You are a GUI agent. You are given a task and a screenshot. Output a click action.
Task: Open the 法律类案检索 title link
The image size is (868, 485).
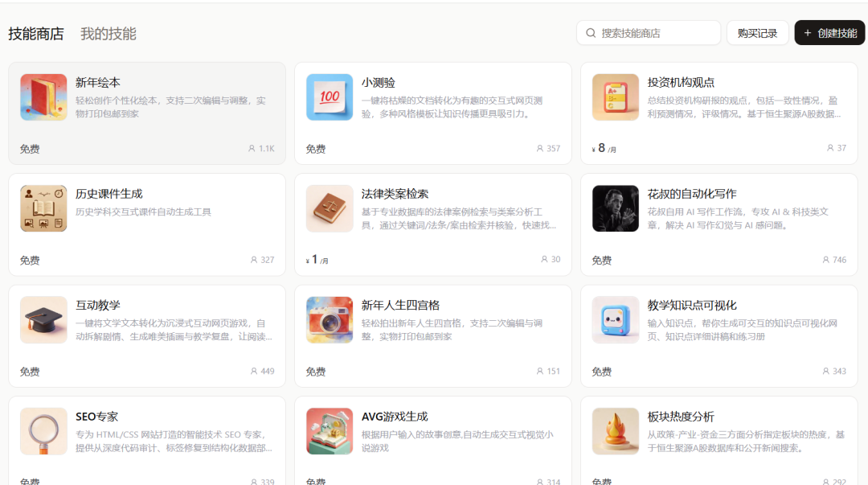pos(395,194)
